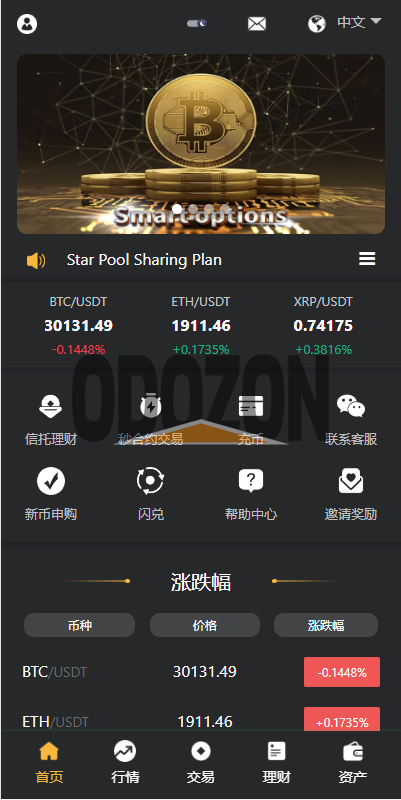Toggle the dark mode switch

(x=197, y=23)
